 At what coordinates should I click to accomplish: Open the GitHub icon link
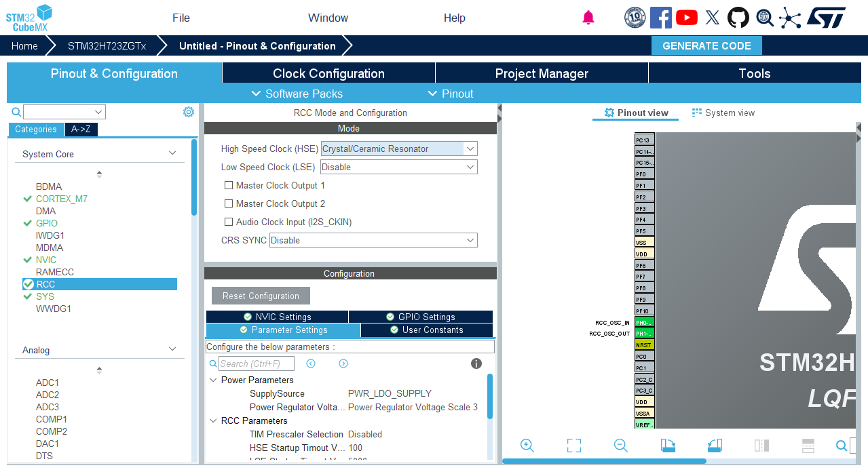tap(738, 18)
